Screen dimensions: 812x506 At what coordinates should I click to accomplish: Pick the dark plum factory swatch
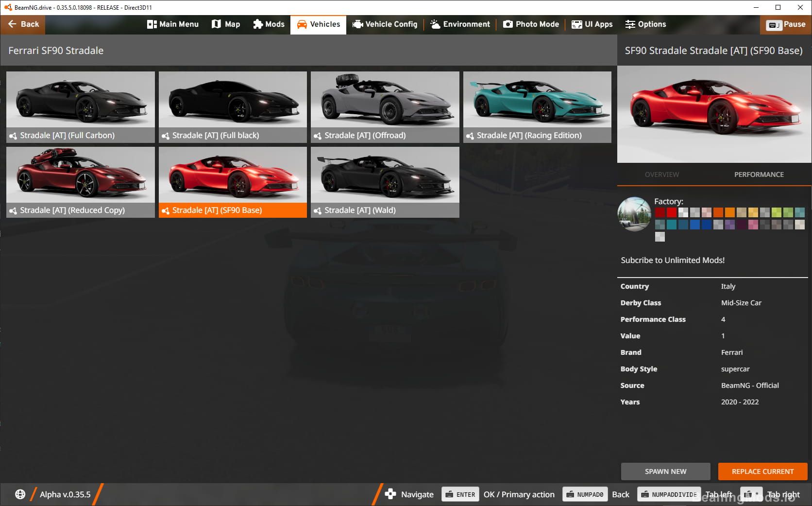[x=741, y=224]
